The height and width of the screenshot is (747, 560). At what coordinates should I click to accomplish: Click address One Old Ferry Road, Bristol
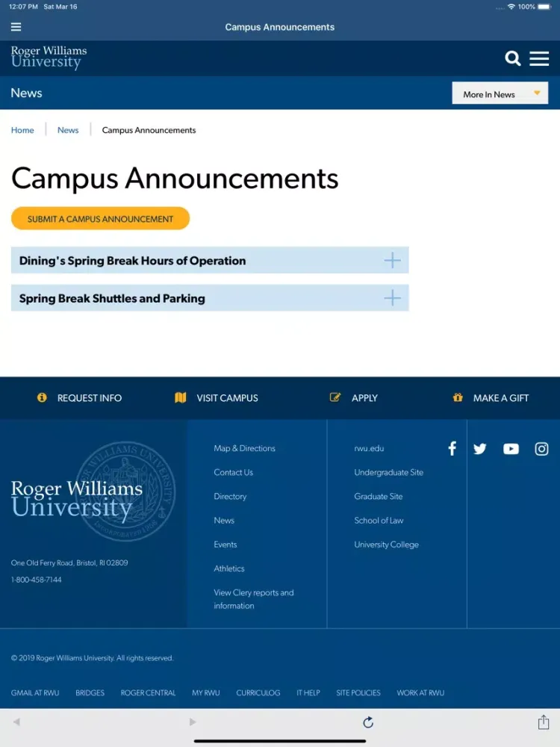tap(69, 562)
